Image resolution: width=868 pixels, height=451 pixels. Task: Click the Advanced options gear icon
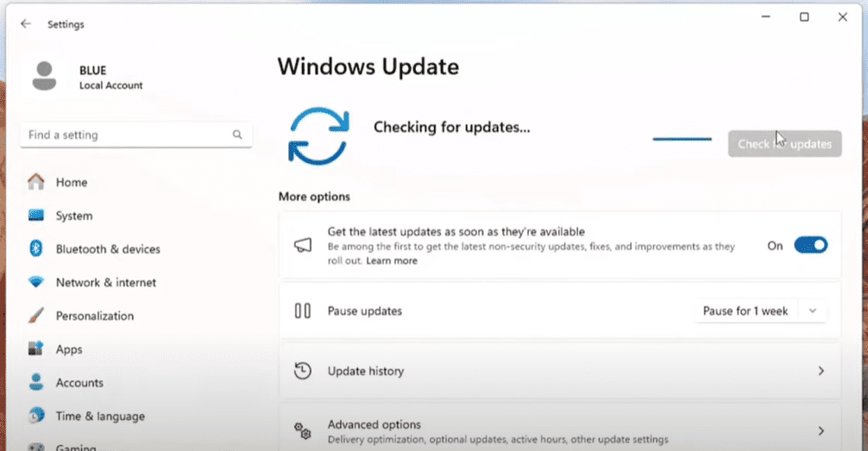point(302,430)
